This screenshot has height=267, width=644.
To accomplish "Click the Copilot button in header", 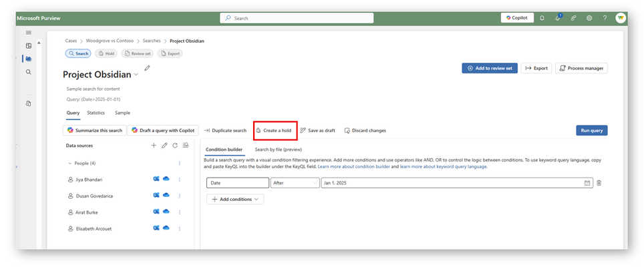I will pyautogui.click(x=516, y=18).
